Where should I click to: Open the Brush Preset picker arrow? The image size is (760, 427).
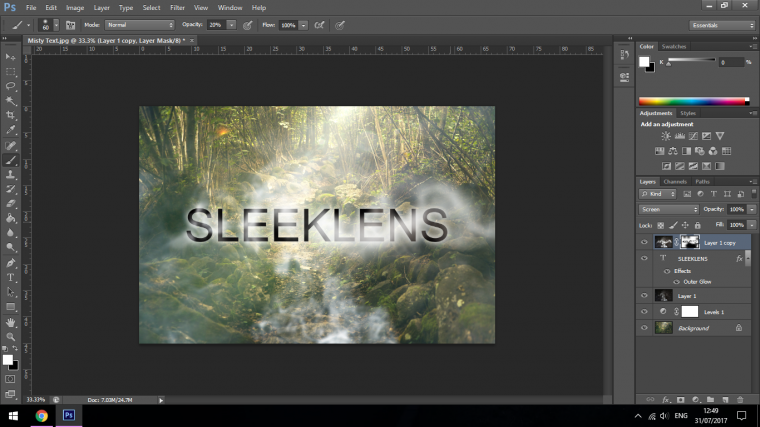point(56,25)
